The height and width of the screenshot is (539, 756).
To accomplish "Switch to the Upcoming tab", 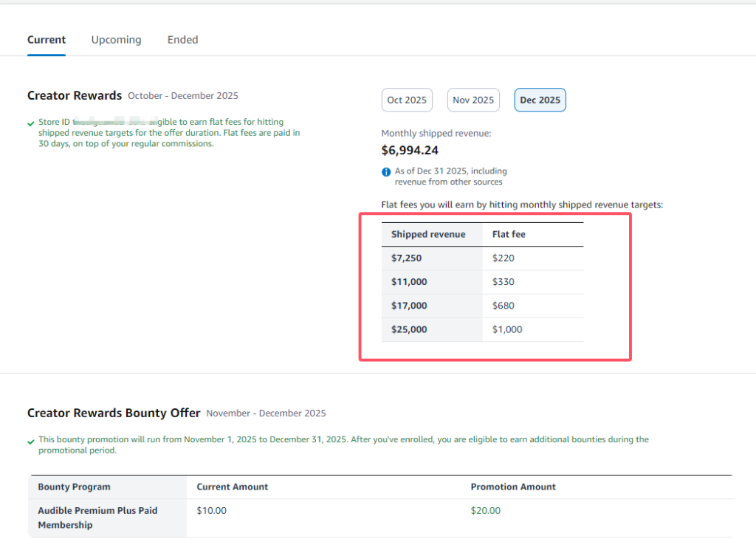I will [116, 40].
